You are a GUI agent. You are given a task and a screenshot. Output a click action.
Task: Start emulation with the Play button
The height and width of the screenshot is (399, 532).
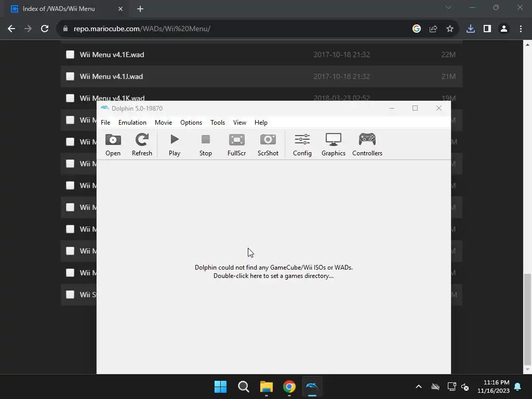pyautogui.click(x=175, y=144)
